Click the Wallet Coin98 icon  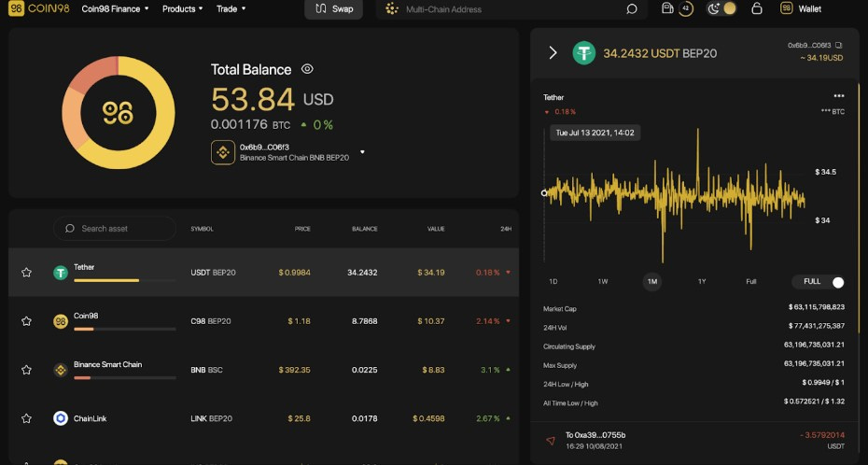click(786, 8)
